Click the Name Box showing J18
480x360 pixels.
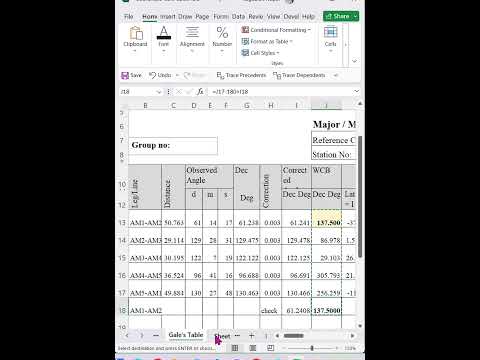point(137,92)
